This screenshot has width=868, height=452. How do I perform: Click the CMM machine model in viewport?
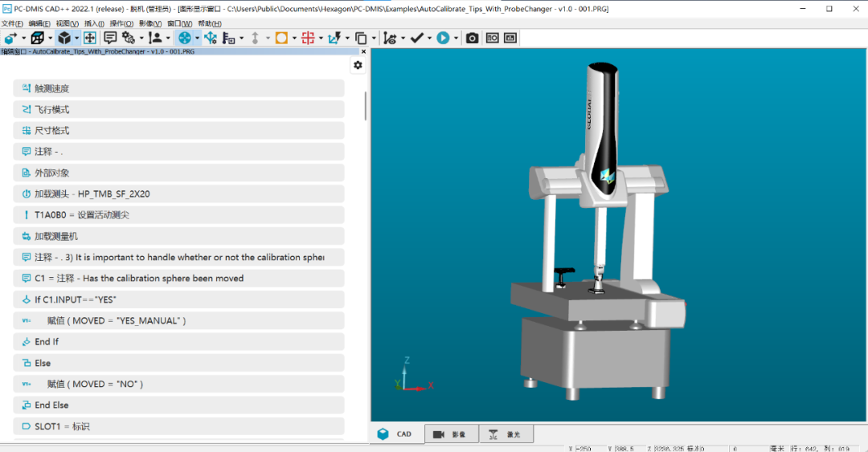(x=598, y=232)
